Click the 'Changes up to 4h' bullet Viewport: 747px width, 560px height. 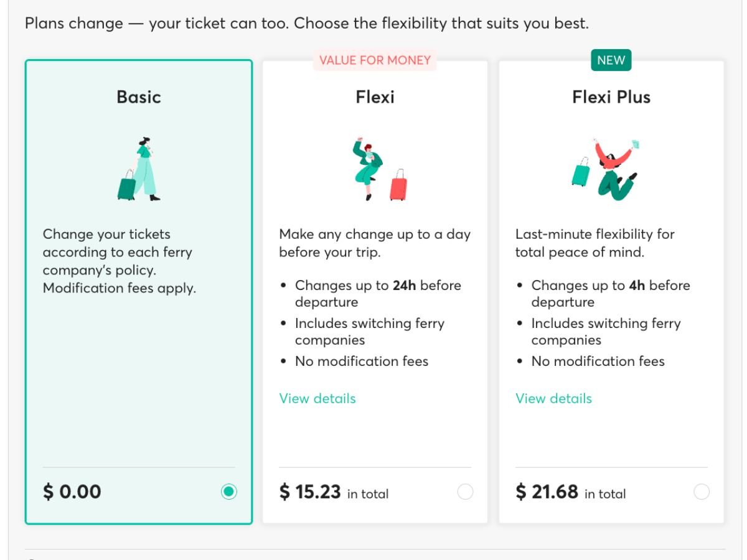[610, 294]
